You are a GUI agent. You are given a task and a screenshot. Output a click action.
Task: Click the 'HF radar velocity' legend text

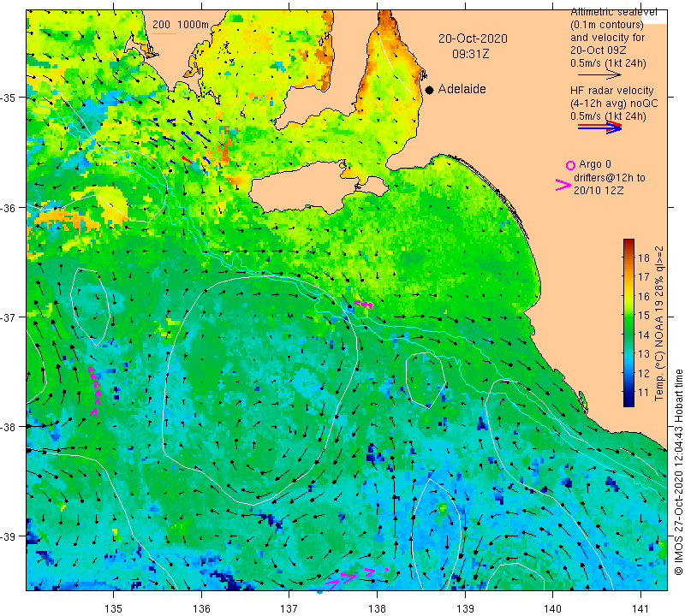pyautogui.click(x=611, y=91)
